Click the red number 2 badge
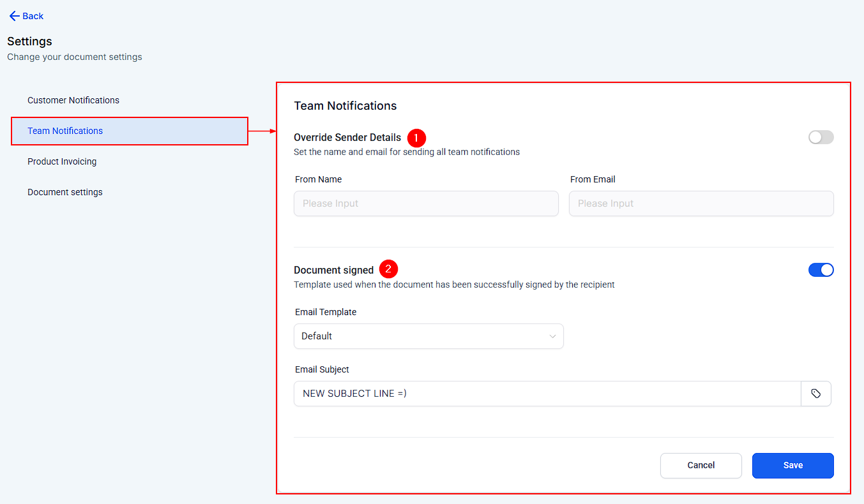The width and height of the screenshot is (864, 504). click(x=388, y=269)
